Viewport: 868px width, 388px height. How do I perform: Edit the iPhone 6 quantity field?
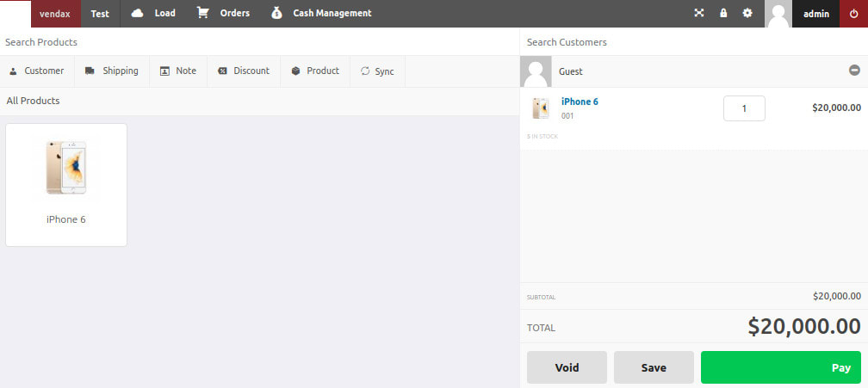[744, 108]
